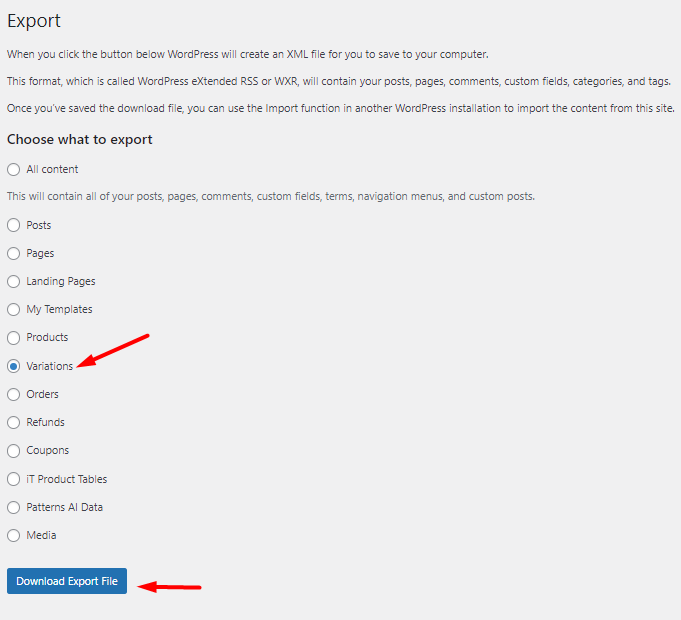This screenshot has width=681, height=620.
Task: Click the Export page heading
Action: pos(34,21)
